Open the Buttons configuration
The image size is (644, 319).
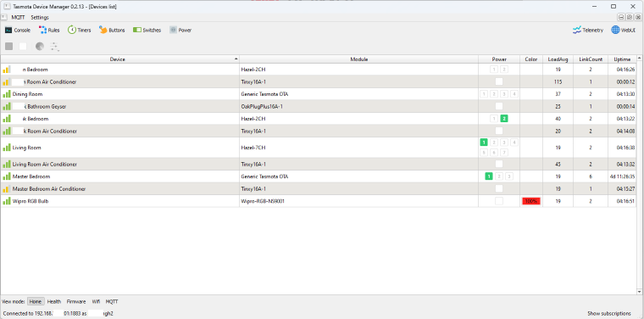click(112, 30)
